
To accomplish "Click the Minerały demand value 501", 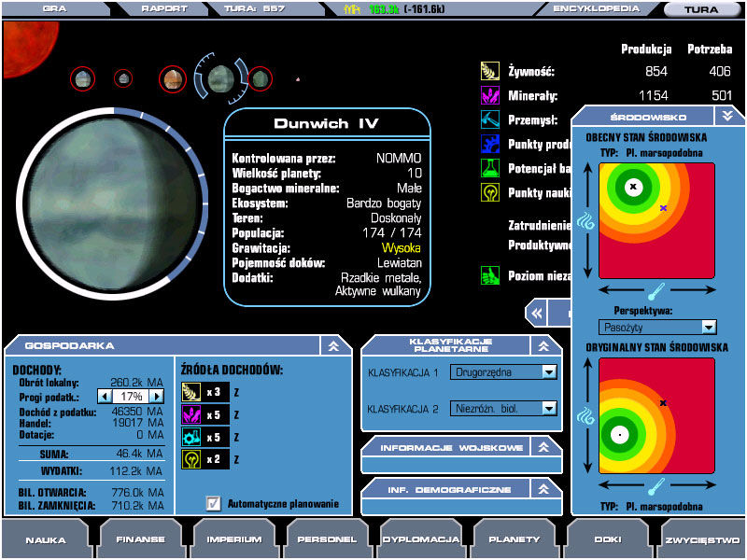I will tap(721, 96).
